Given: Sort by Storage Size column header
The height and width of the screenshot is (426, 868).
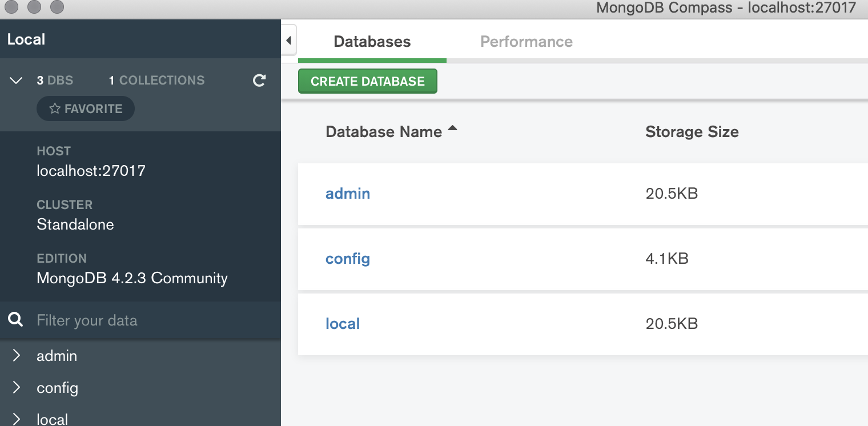Looking at the screenshot, I should coord(692,132).
